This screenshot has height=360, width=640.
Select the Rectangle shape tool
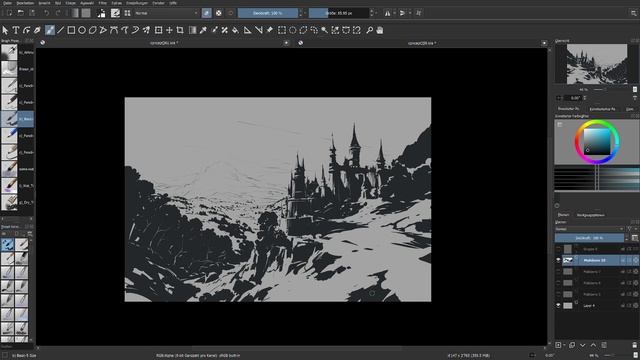pyautogui.click(x=71, y=30)
